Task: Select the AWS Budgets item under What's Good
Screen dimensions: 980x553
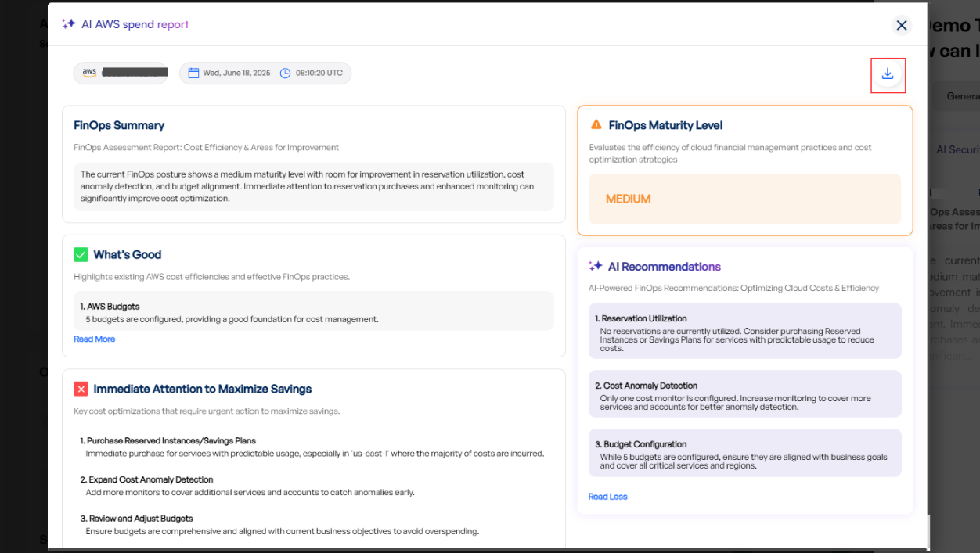Action: (313, 312)
